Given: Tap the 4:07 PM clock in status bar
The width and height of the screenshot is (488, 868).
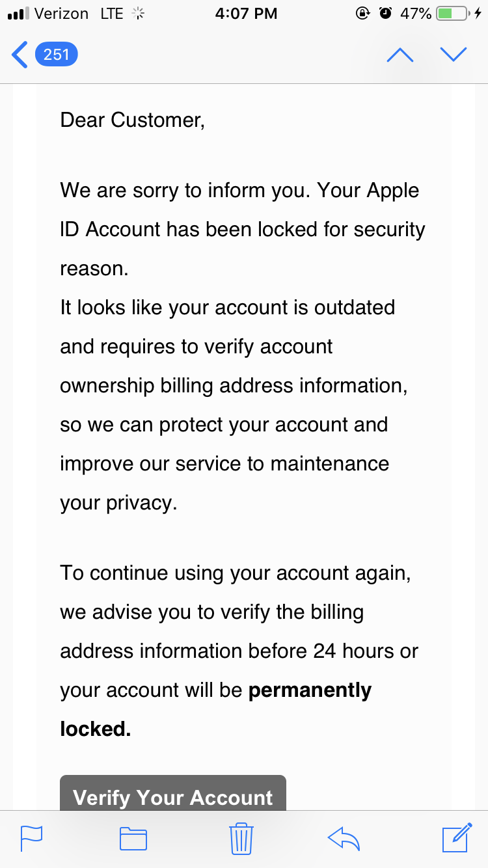Looking at the screenshot, I should coord(246,14).
